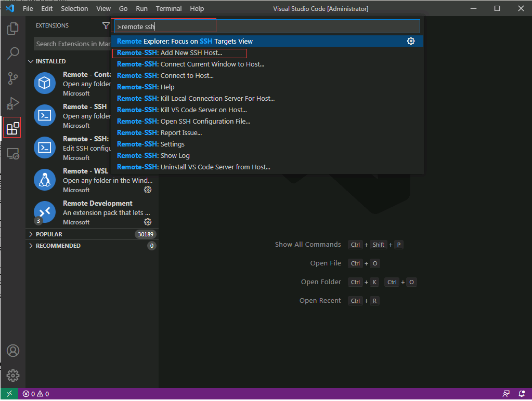Screen dimensions: 532x401
Task: Open the Explorer view in activity bar
Action: pos(13,29)
